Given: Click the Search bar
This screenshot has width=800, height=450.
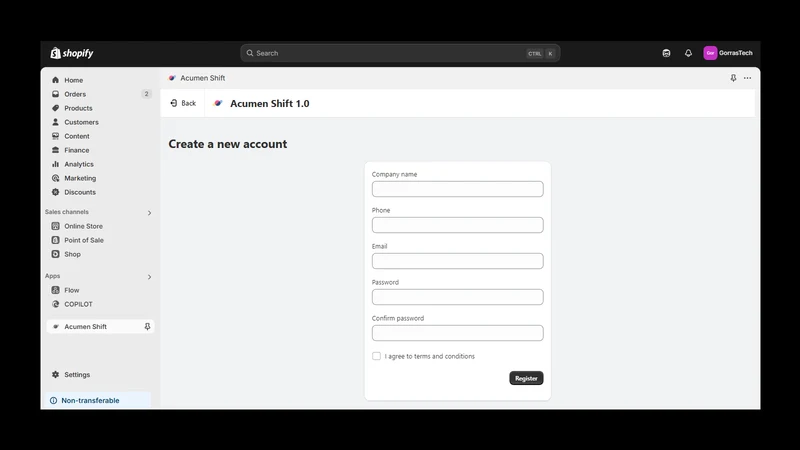Looking at the screenshot, I should pos(400,53).
